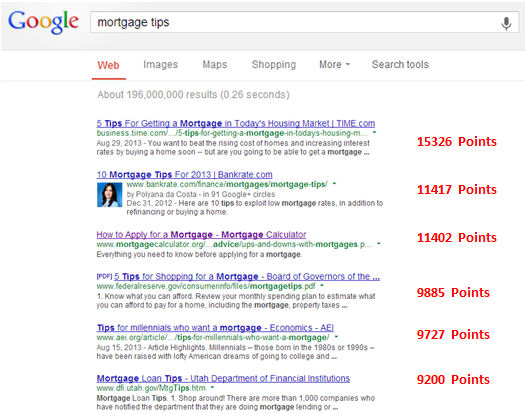
Task: Click the www.aei.org green URL text
Action: click(213, 337)
